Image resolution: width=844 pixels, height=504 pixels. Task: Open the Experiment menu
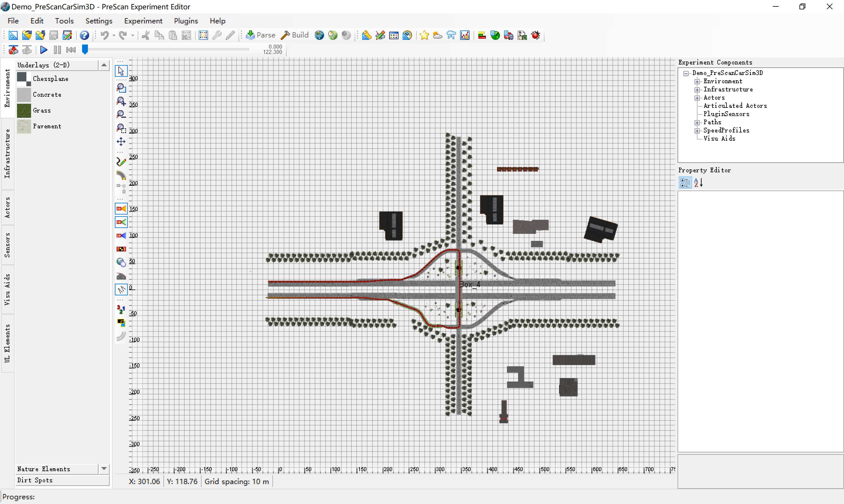[143, 21]
